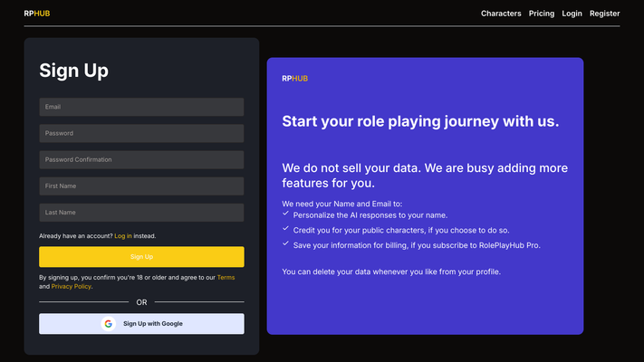Open the Pricing nav item
The image size is (644, 362).
542,14
